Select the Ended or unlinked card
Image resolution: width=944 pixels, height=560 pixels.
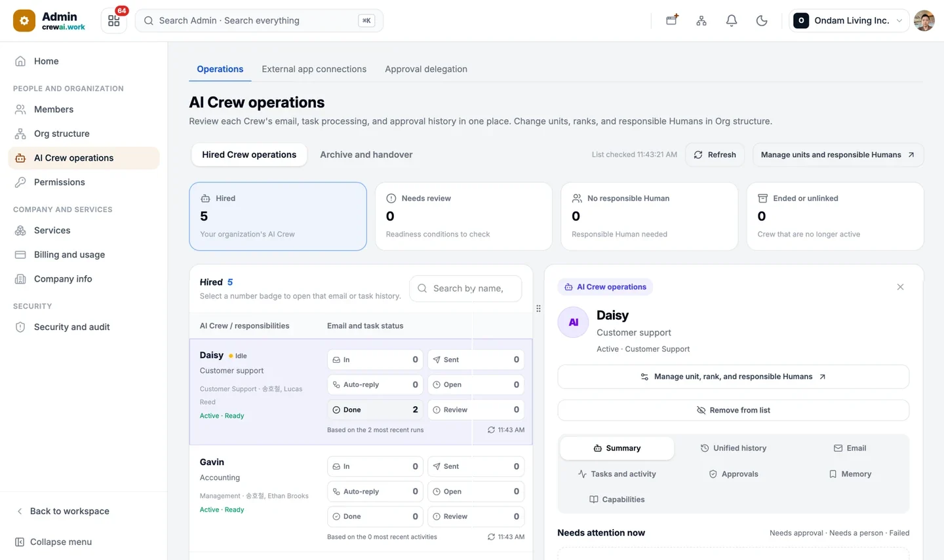click(x=835, y=216)
